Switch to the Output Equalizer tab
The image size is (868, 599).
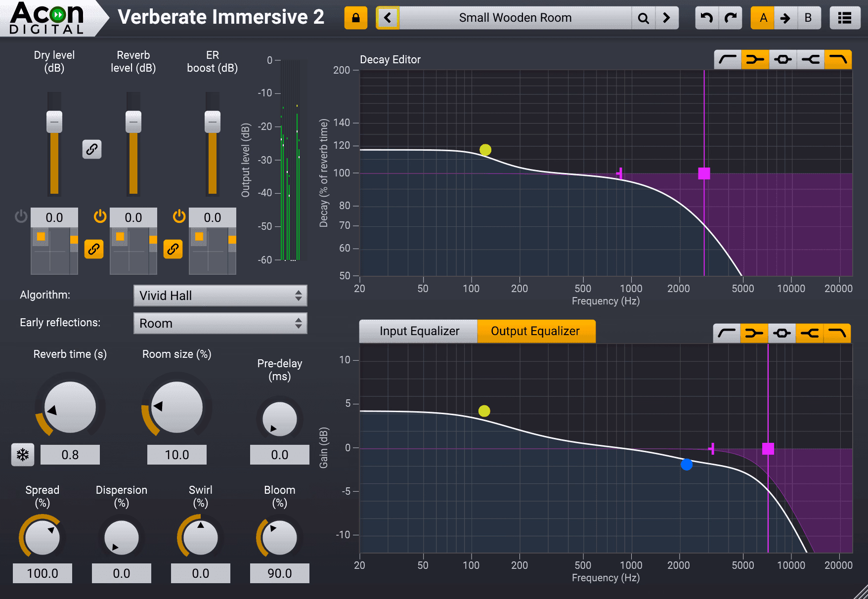click(x=536, y=331)
